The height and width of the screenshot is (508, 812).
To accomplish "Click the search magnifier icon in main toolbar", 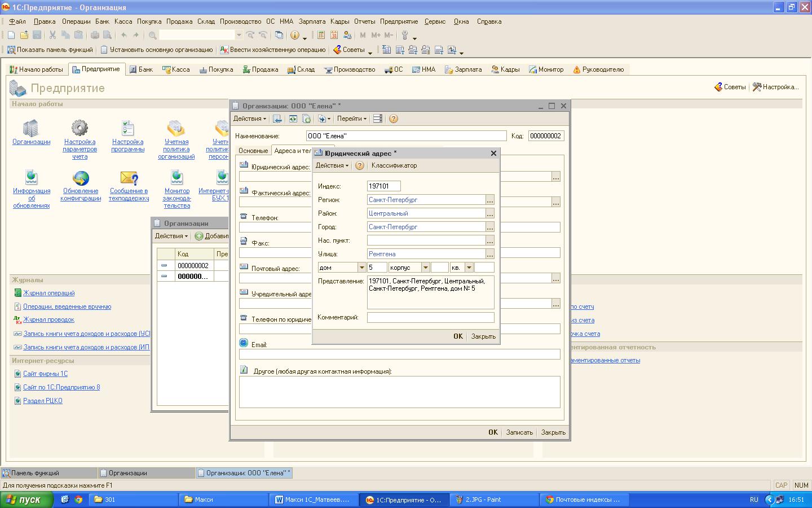I will pyautogui.click(x=152, y=35).
